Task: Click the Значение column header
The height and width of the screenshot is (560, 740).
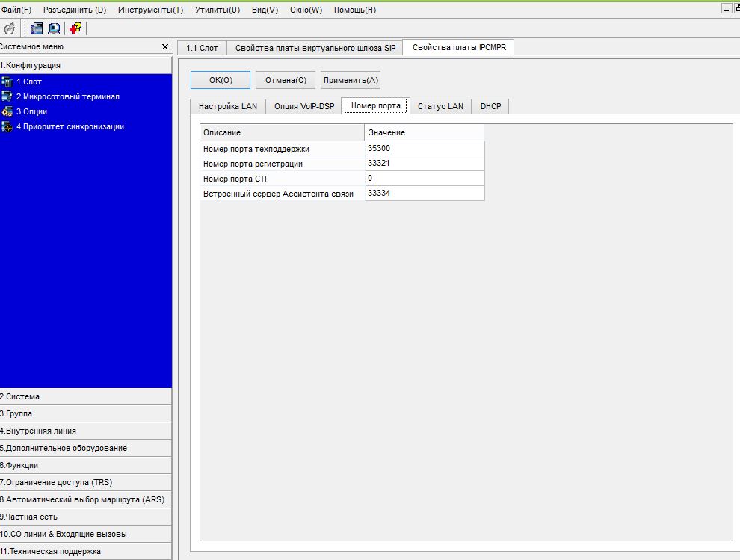Action: click(x=425, y=132)
